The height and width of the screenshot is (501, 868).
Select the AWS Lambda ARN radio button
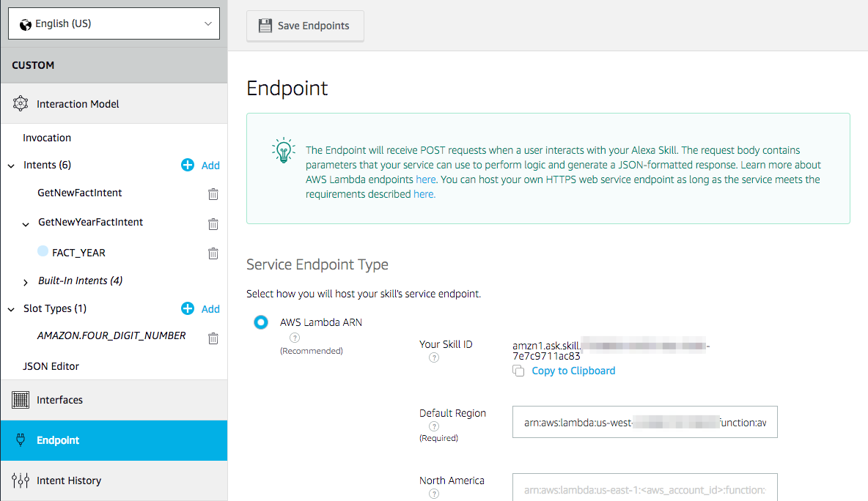261,322
